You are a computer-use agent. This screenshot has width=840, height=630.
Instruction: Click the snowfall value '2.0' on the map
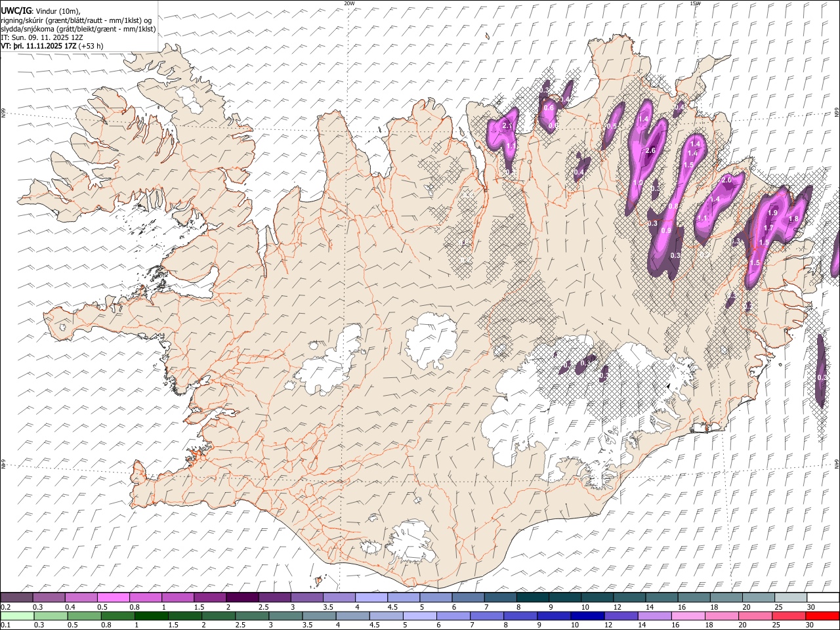(726, 179)
